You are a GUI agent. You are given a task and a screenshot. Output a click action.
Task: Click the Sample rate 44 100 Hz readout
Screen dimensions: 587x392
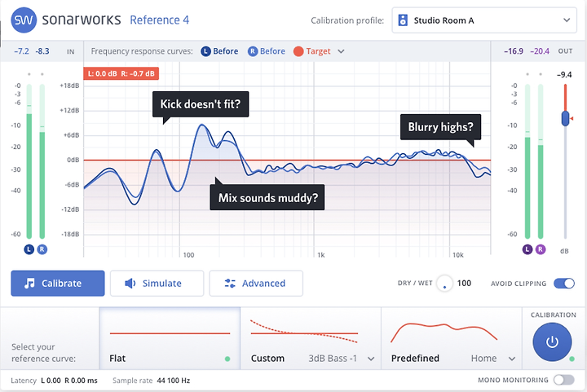[x=152, y=381]
